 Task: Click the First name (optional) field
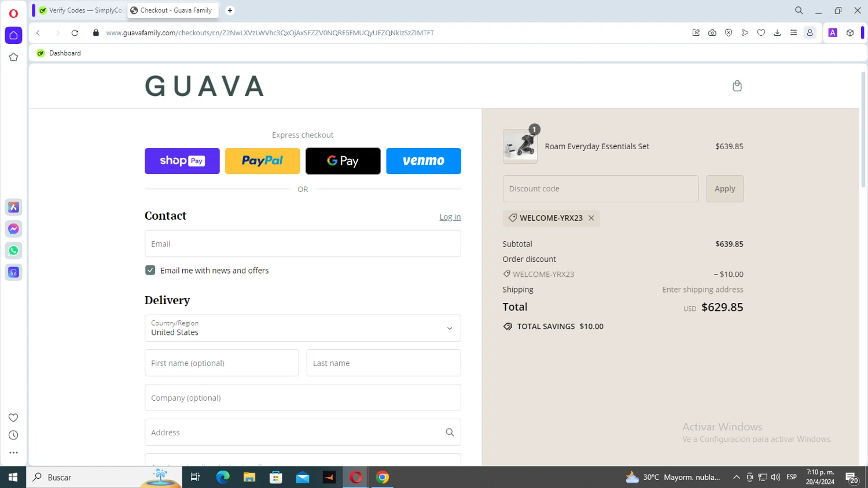(222, 363)
